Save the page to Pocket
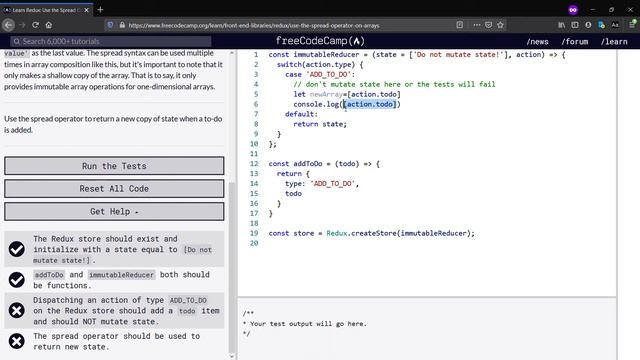 tap(489, 25)
